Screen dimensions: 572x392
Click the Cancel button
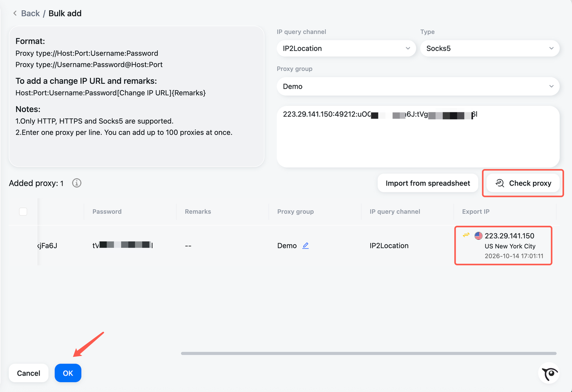(x=29, y=373)
